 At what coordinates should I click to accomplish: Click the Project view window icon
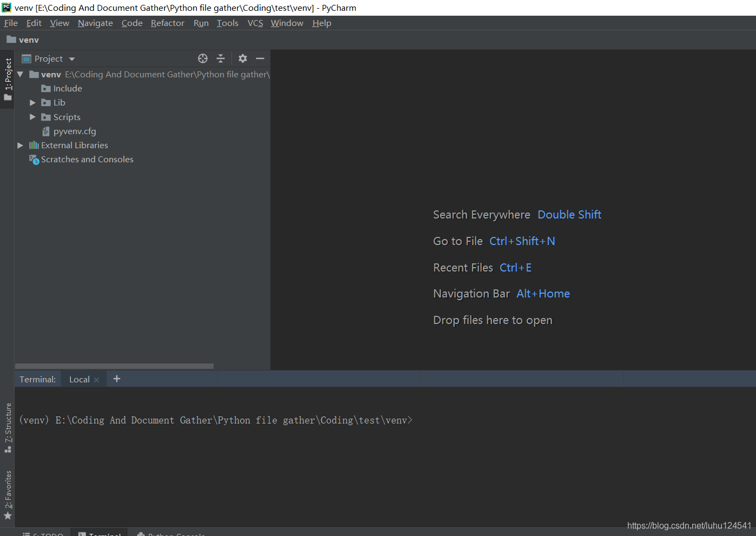pyautogui.click(x=26, y=58)
